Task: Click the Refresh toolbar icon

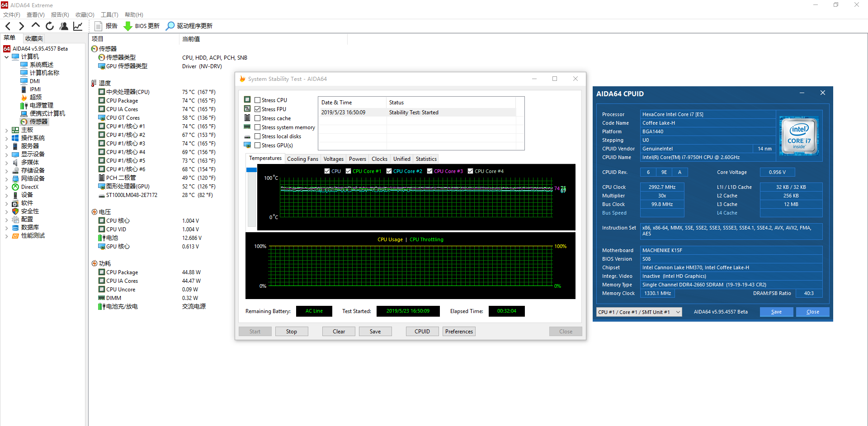Action: [50, 26]
